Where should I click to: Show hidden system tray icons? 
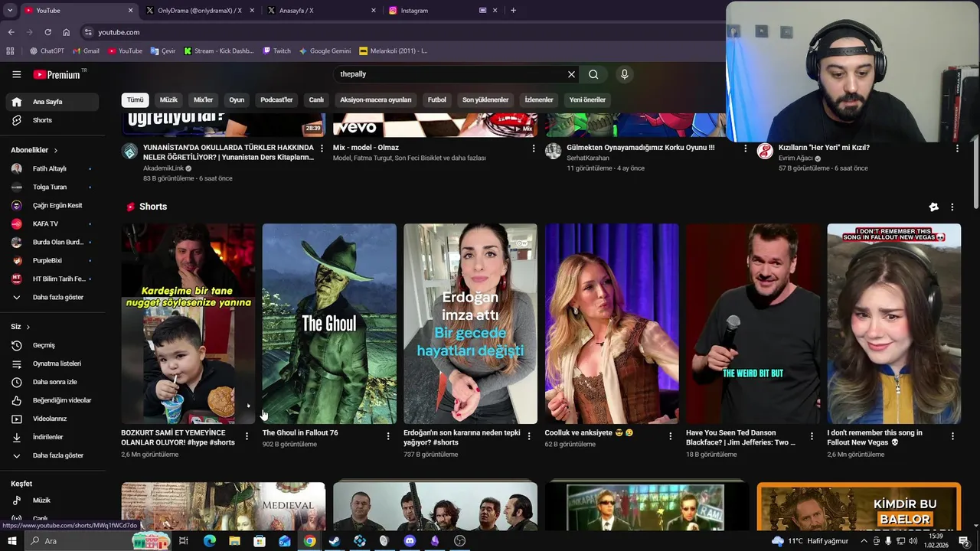click(864, 541)
